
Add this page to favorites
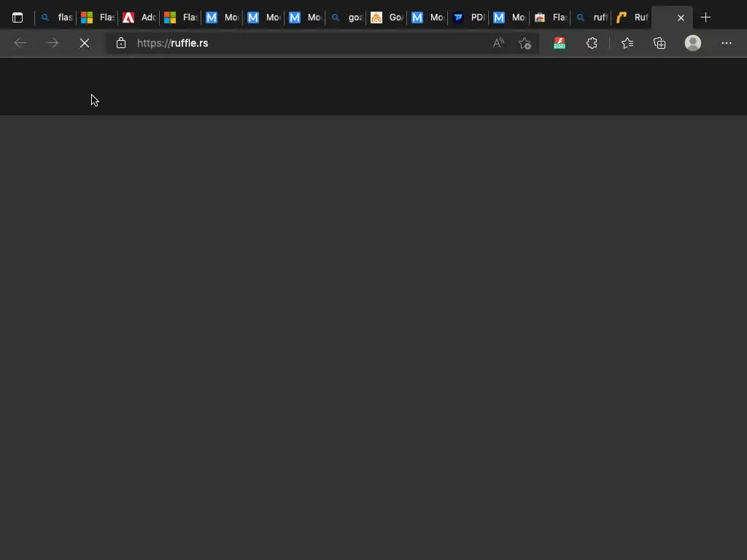click(525, 43)
